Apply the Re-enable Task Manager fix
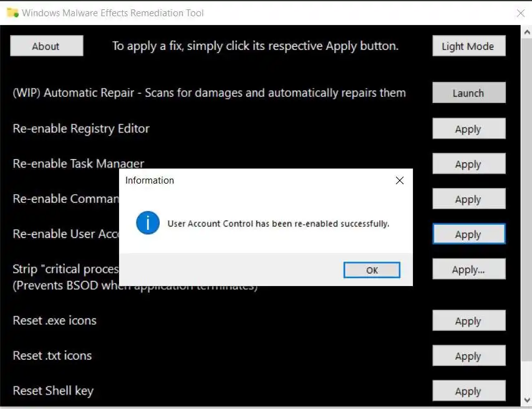This screenshot has width=532, height=409. coord(469,164)
